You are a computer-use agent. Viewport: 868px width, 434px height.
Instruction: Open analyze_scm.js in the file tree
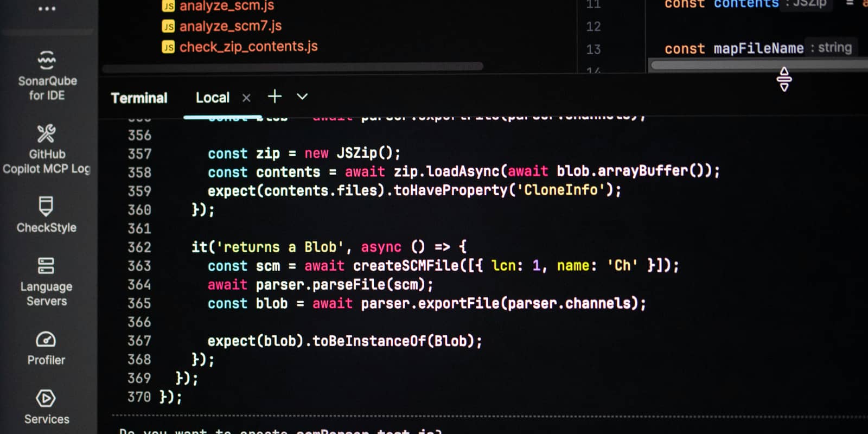227,6
